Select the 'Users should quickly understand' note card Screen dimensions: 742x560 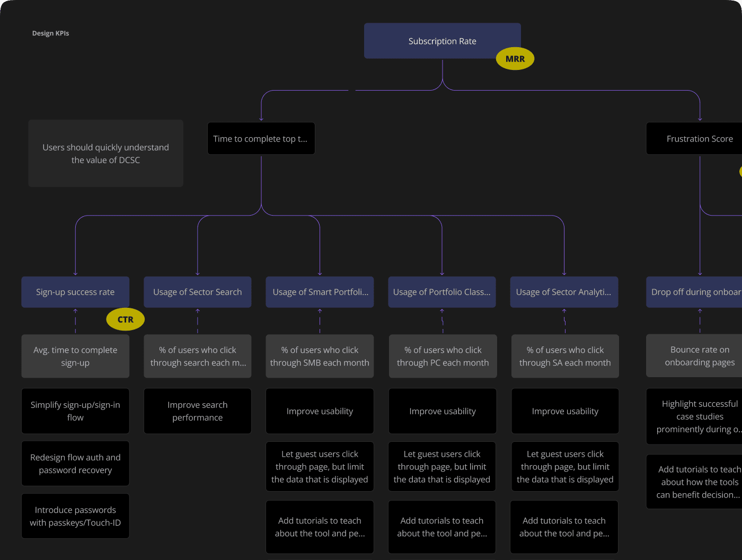tap(106, 153)
